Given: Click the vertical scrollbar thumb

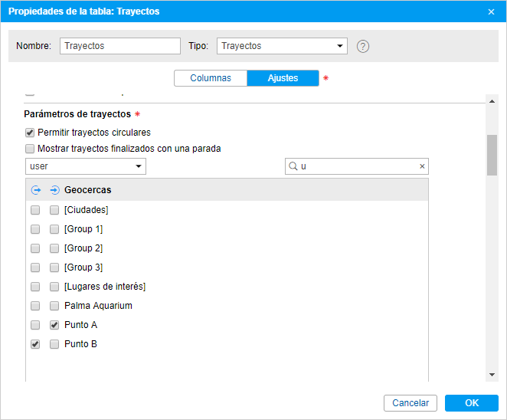Looking at the screenshot, I should 492,153.
